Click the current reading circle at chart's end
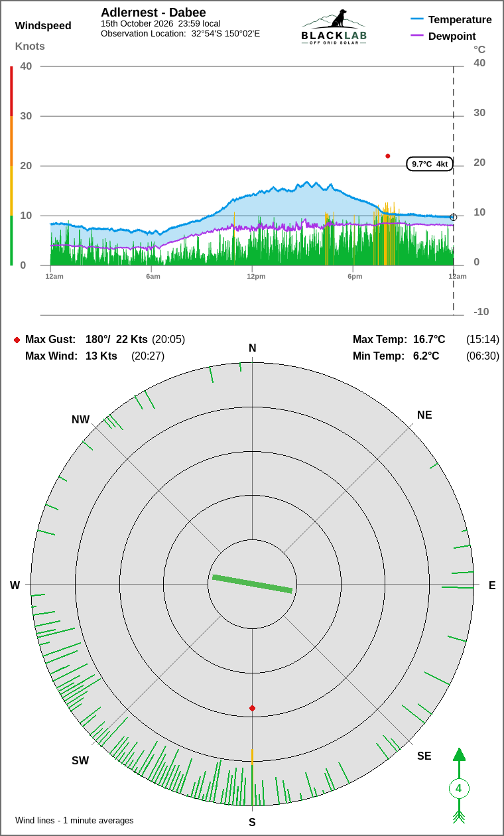The width and height of the screenshot is (504, 836). point(454,217)
